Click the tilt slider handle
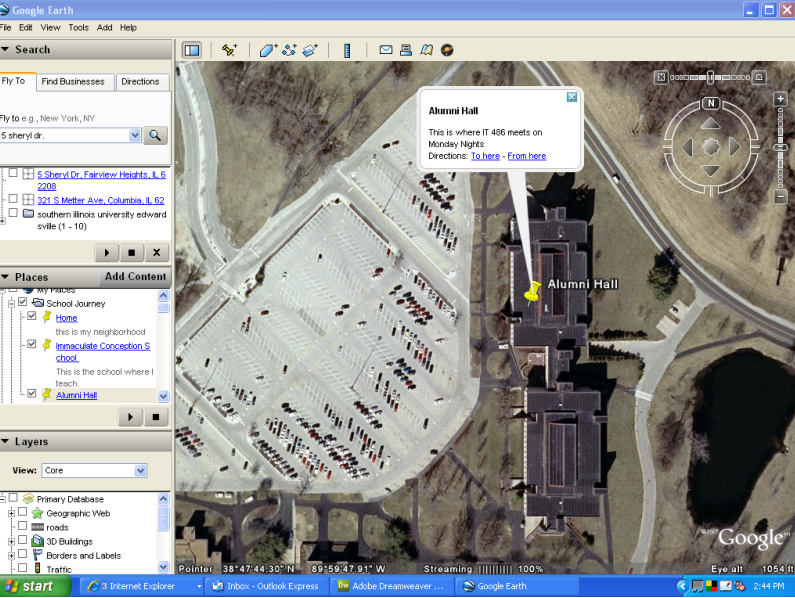This screenshot has width=795, height=598. (x=710, y=77)
